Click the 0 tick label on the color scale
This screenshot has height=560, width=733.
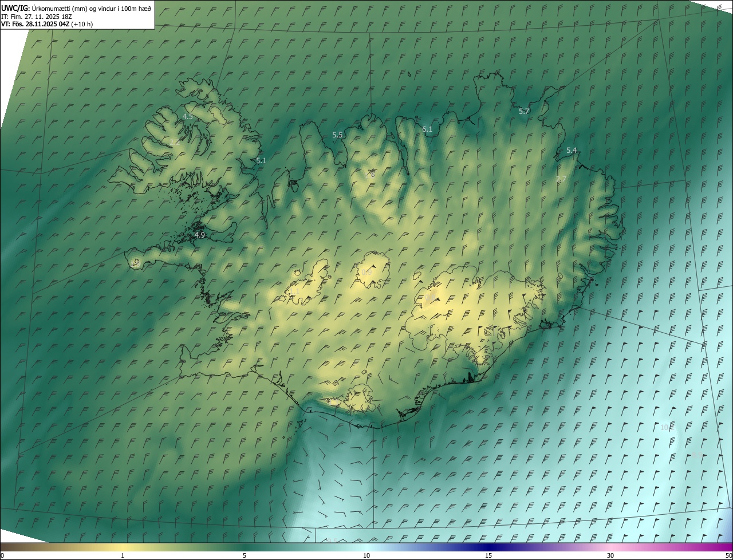pos(2,555)
